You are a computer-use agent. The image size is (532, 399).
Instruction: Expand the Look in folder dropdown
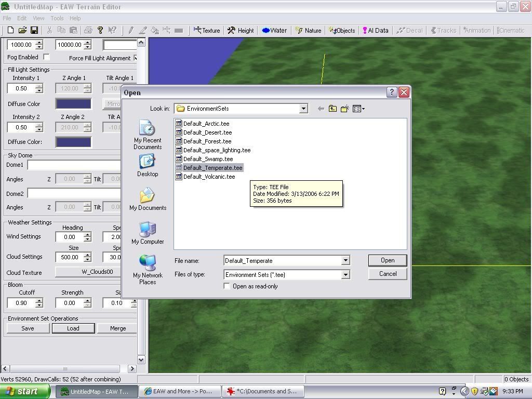[303, 109]
